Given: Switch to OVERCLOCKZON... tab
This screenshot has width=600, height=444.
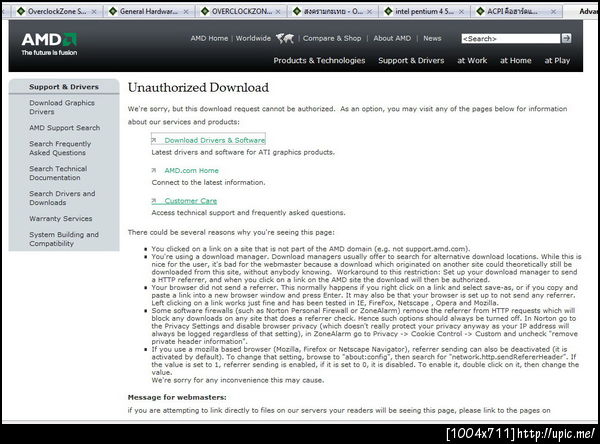Looking at the screenshot, I should click(x=241, y=11).
